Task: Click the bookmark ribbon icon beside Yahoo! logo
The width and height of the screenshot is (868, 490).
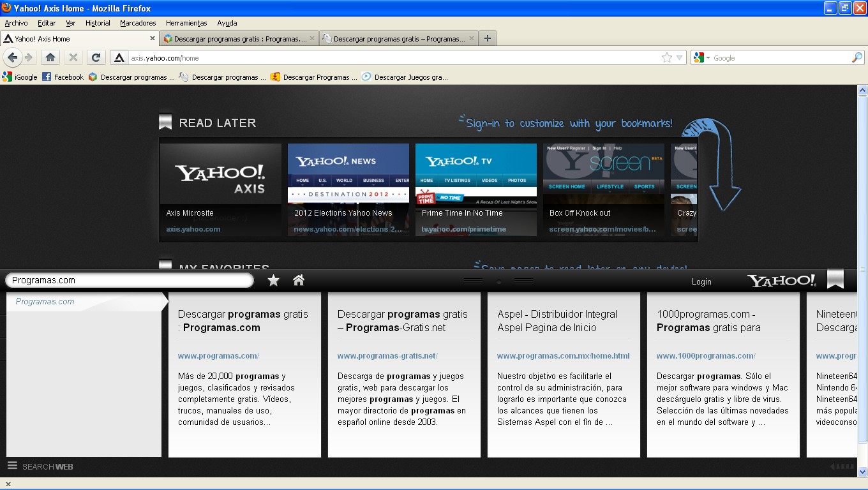Action: pos(835,279)
